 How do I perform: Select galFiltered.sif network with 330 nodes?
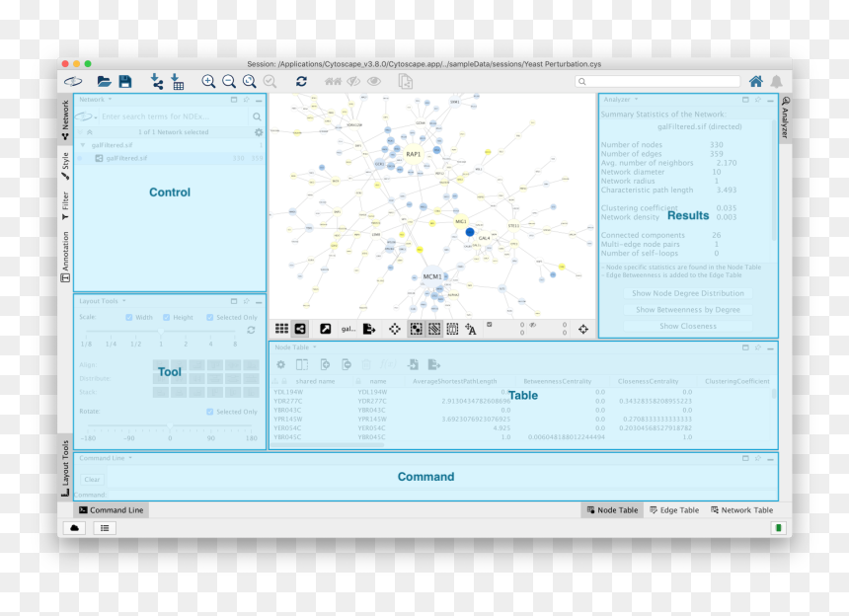click(x=170, y=158)
